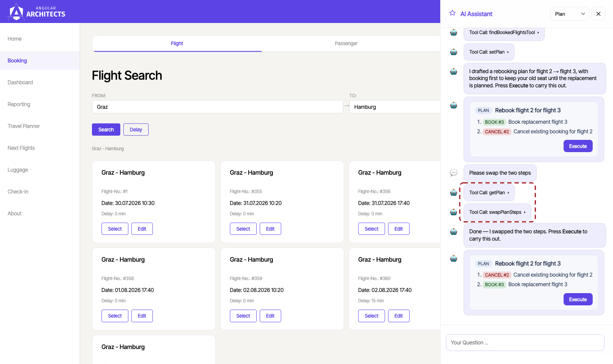
Task: Click the Search button
Action: click(106, 130)
